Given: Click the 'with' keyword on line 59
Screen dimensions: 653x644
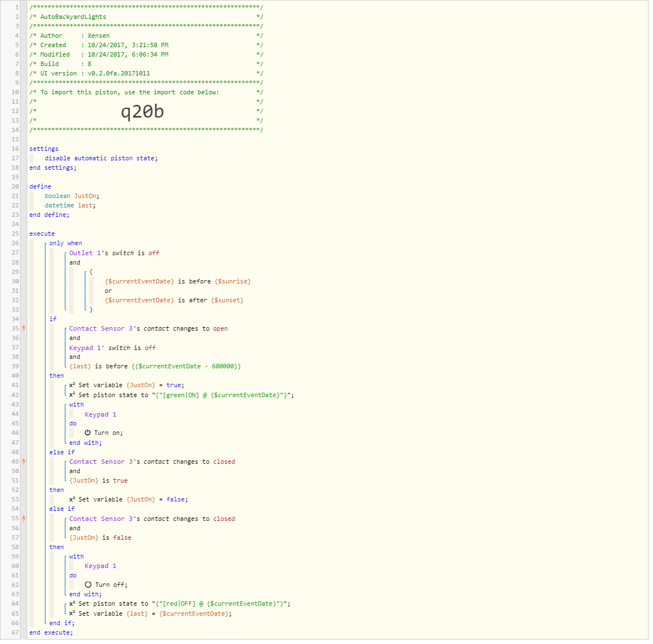Looking at the screenshot, I should click(76, 556).
